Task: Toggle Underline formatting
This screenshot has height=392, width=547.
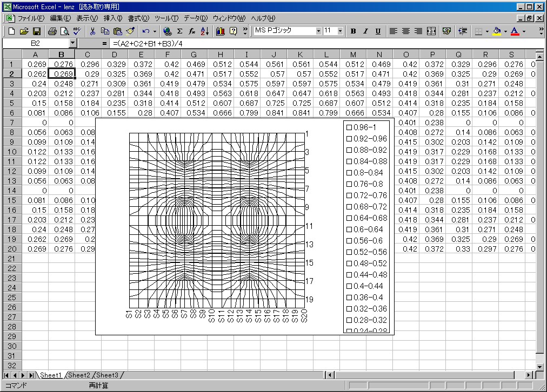Action: click(x=378, y=31)
